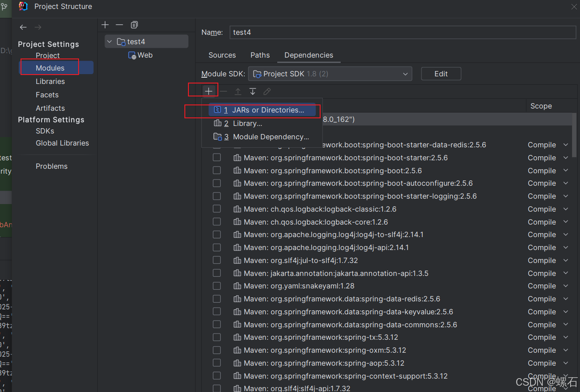Image resolution: width=580 pixels, height=392 pixels.
Task: Click the IntelliJ logo in title bar
Action: [23, 6]
